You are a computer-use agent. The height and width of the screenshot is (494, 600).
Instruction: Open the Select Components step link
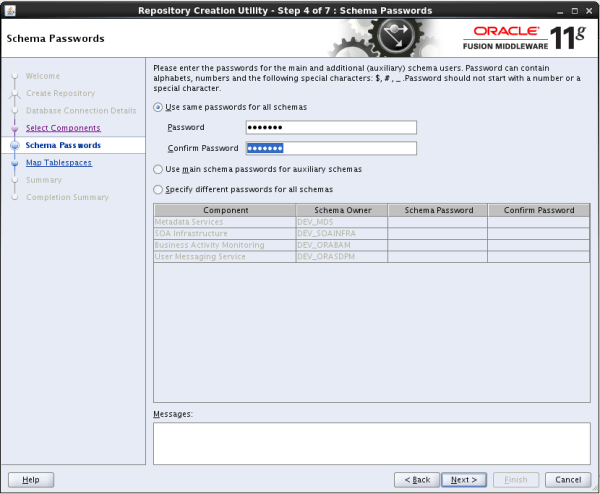63,128
